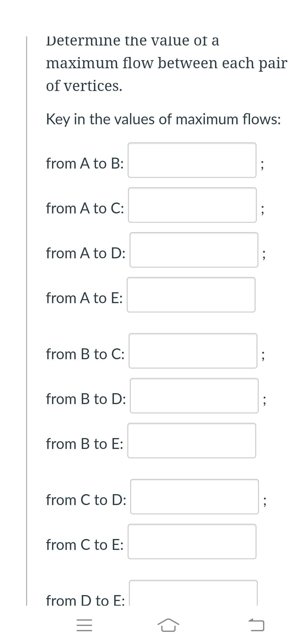Tap the label 'from D to E:'

(x=86, y=600)
